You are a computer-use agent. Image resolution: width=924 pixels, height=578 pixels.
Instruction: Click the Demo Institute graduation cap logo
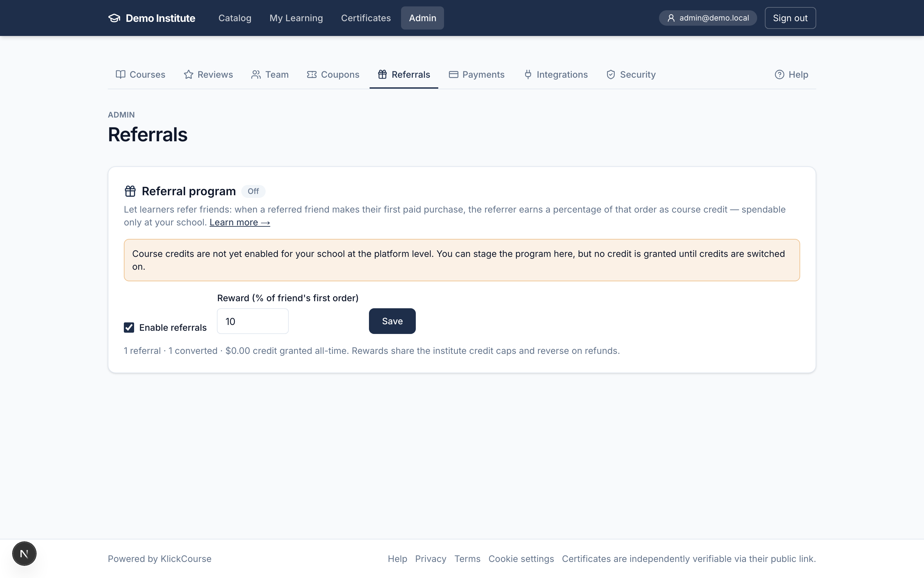click(114, 18)
